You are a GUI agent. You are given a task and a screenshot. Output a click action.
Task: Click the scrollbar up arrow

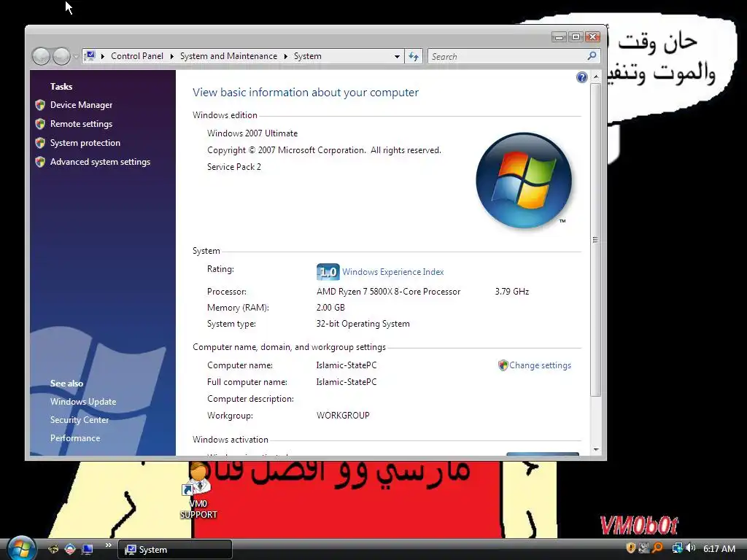[595, 77]
